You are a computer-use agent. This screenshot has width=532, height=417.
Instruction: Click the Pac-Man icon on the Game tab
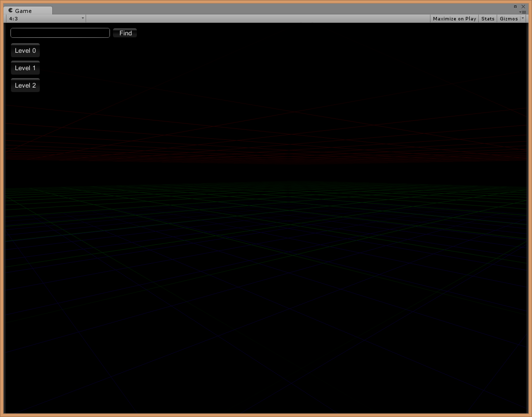pos(10,10)
